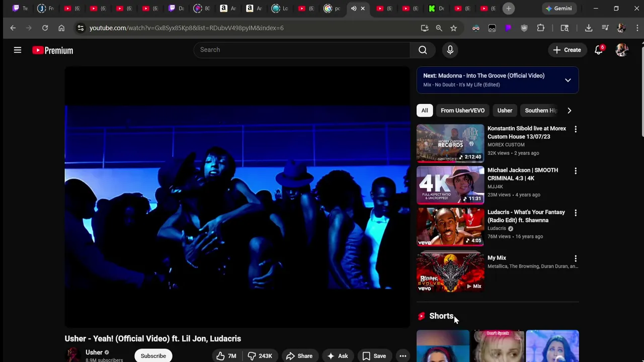
Task: Open the browser home page
Action: point(61,28)
